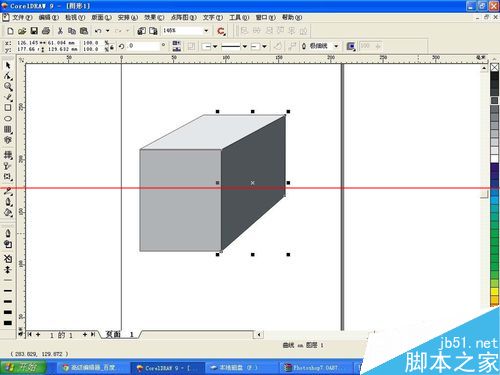Open the outline width 极细线 dropdown
The image size is (500, 375).
point(336,46)
